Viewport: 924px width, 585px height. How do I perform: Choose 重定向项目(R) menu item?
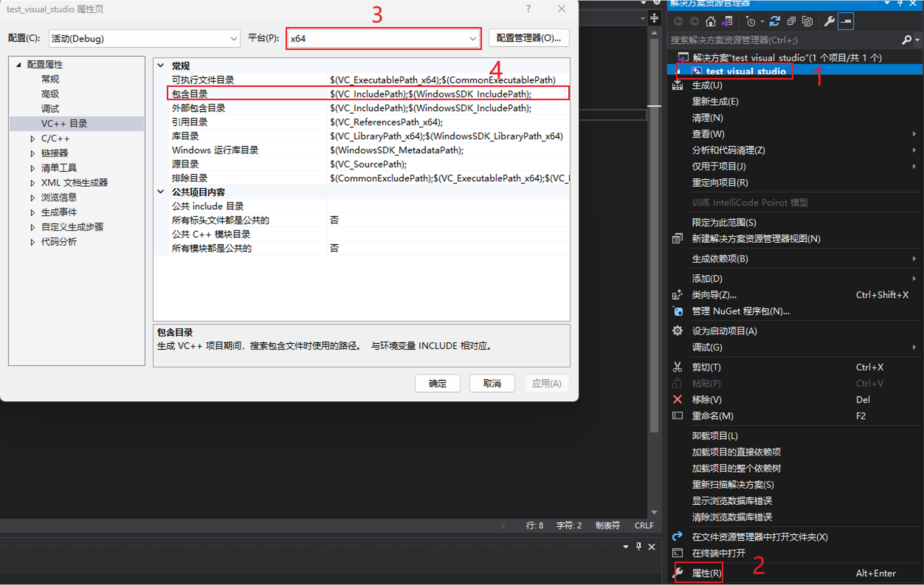(720, 183)
